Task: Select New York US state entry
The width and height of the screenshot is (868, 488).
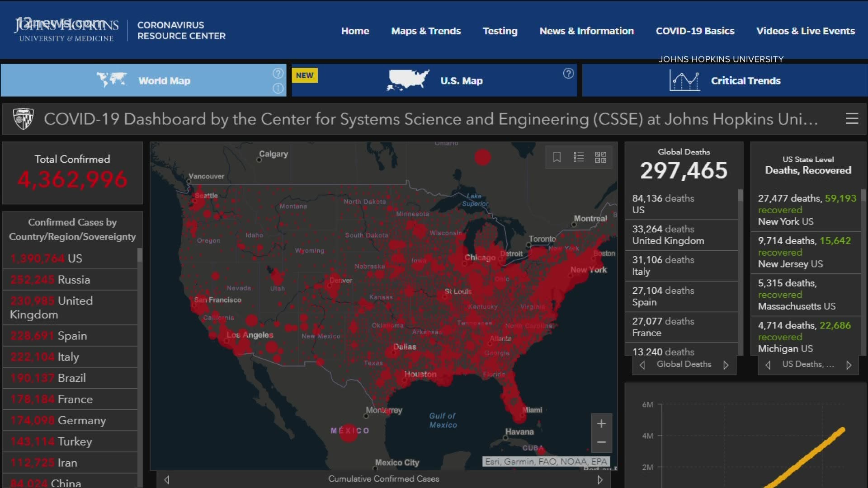Action: [x=806, y=210]
